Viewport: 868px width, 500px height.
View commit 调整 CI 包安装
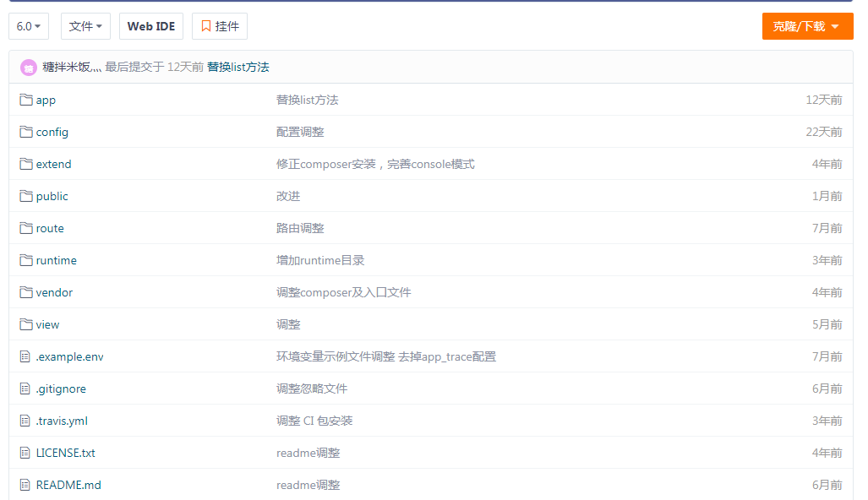click(x=314, y=421)
